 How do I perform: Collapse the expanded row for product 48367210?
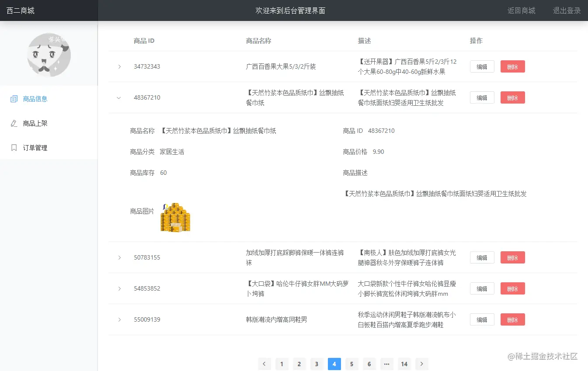click(119, 97)
